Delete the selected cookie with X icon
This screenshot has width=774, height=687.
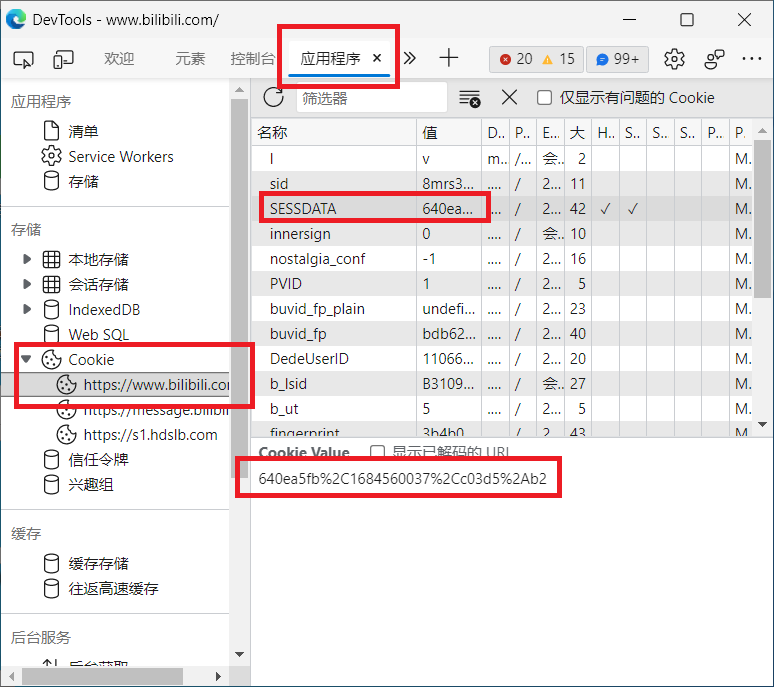pyautogui.click(x=509, y=97)
